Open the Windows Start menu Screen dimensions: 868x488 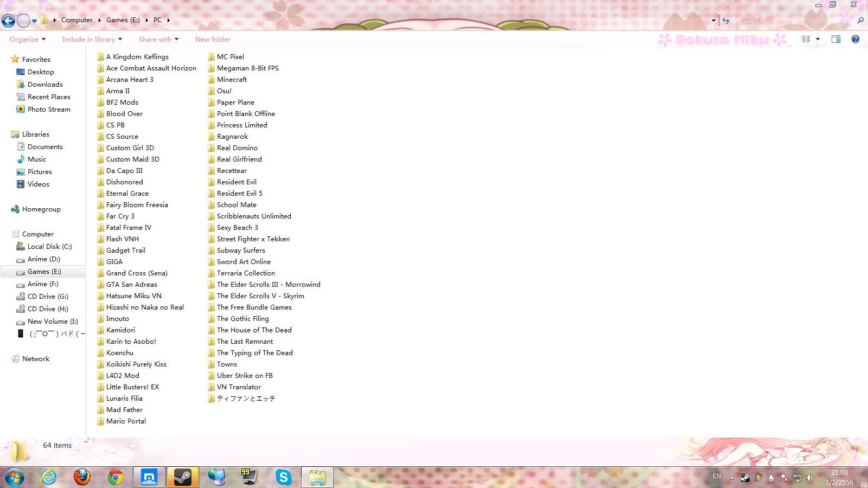point(15,477)
